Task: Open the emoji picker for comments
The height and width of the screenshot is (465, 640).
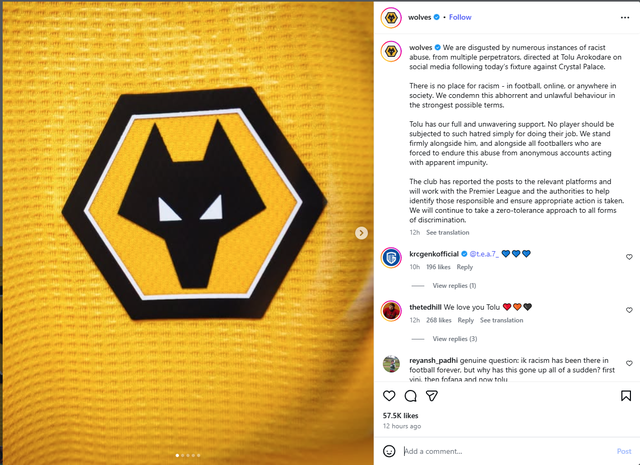Action: click(389, 450)
